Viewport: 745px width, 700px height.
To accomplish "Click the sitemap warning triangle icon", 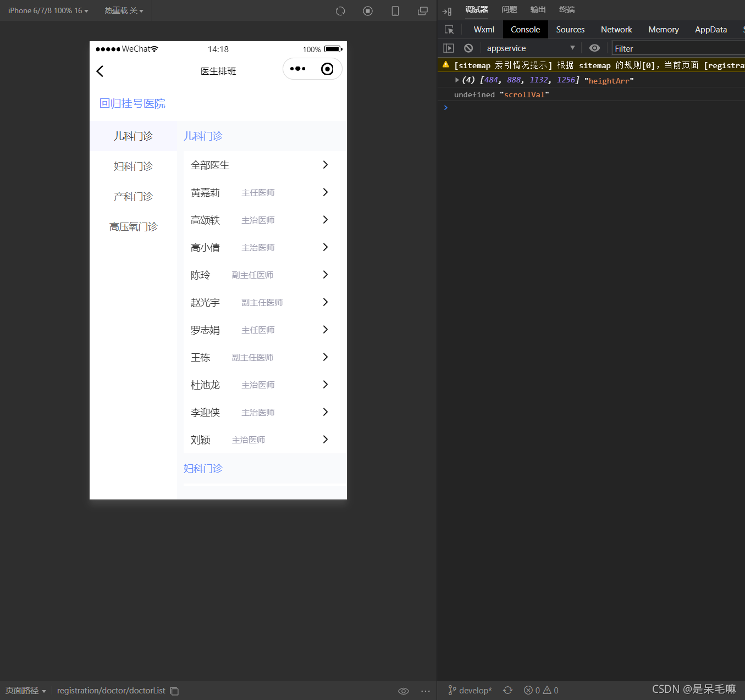I will pyautogui.click(x=446, y=65).
